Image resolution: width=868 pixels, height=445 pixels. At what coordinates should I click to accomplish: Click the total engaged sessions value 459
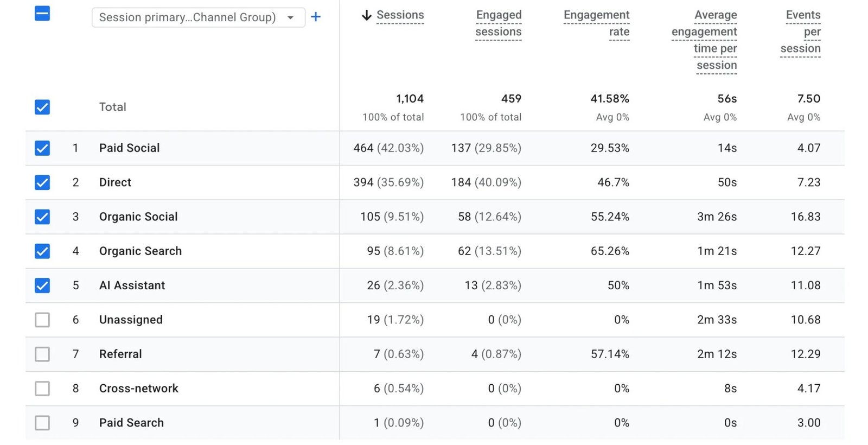point(511,99)
